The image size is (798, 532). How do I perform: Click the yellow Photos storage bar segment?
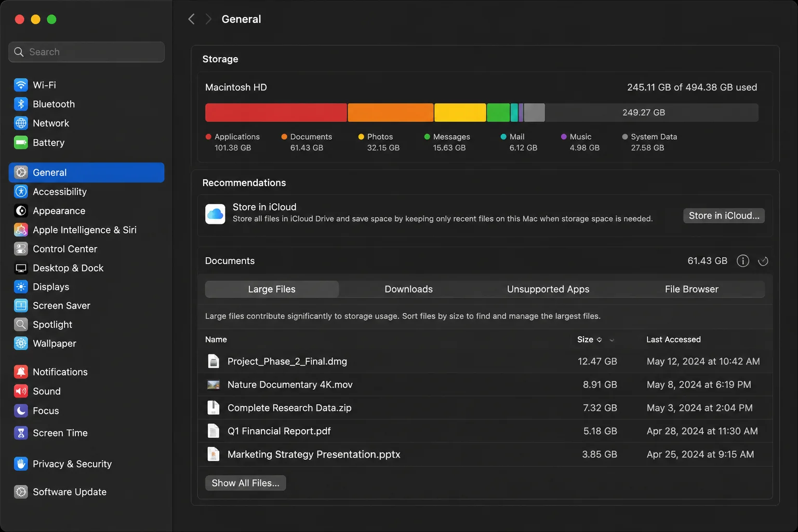[x=460, y=113]
